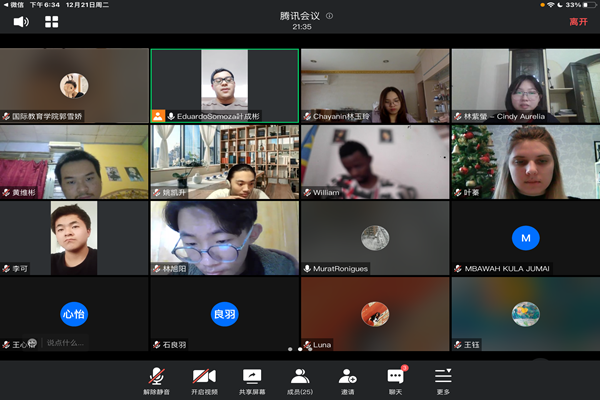
Task: Open the 成员(25) participants list
Action: (x=300, y=380)
